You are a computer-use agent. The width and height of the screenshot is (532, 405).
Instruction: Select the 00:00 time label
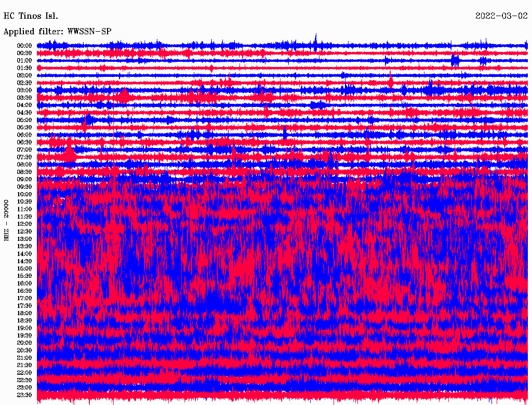(x=24, y=46)
